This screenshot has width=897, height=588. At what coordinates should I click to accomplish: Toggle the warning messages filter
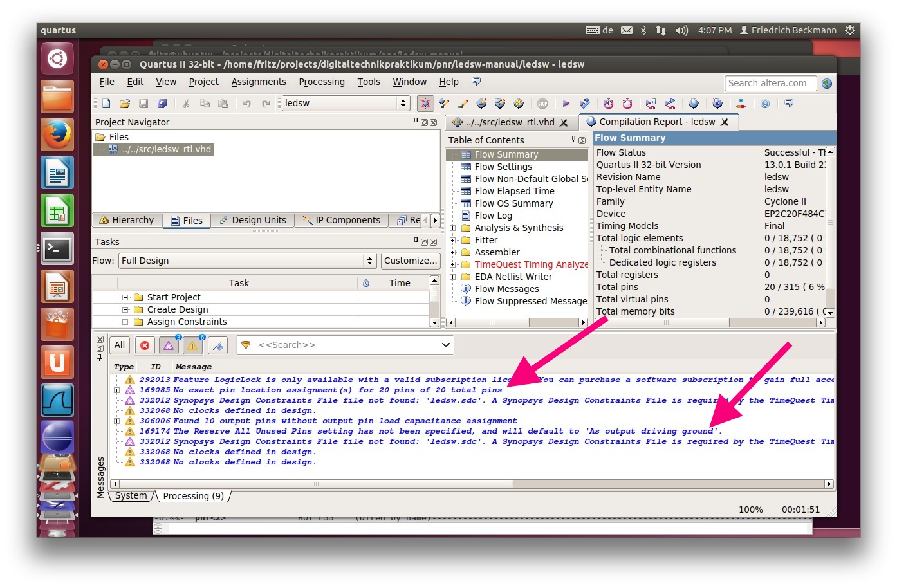click(x=192, y=345)
